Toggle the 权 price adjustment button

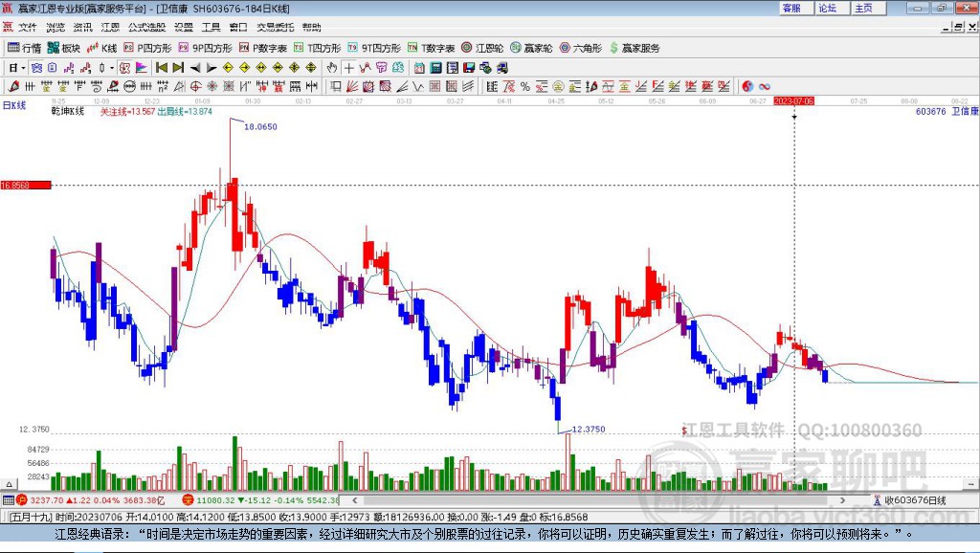pos(124,68)
